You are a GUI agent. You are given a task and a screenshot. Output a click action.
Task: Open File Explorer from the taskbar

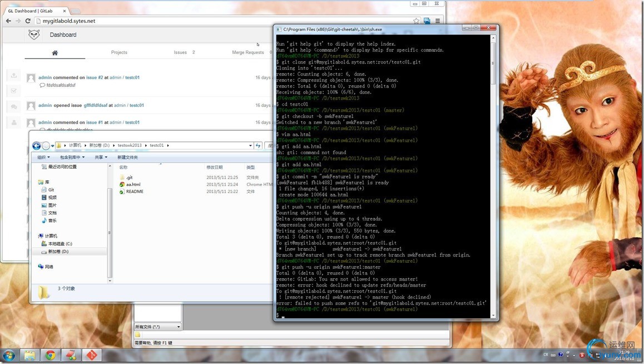pos(29,355)
